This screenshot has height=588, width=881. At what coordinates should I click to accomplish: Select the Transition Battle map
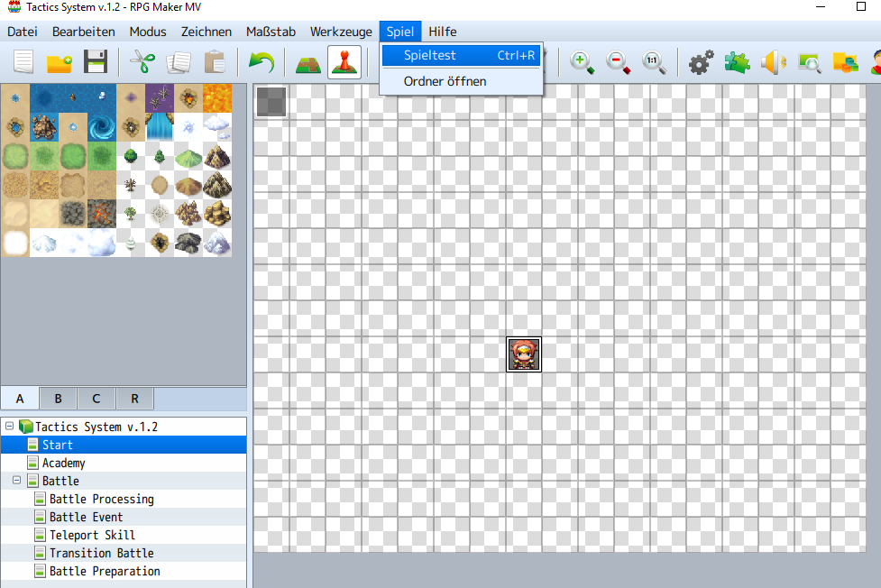tap(124, 553)
